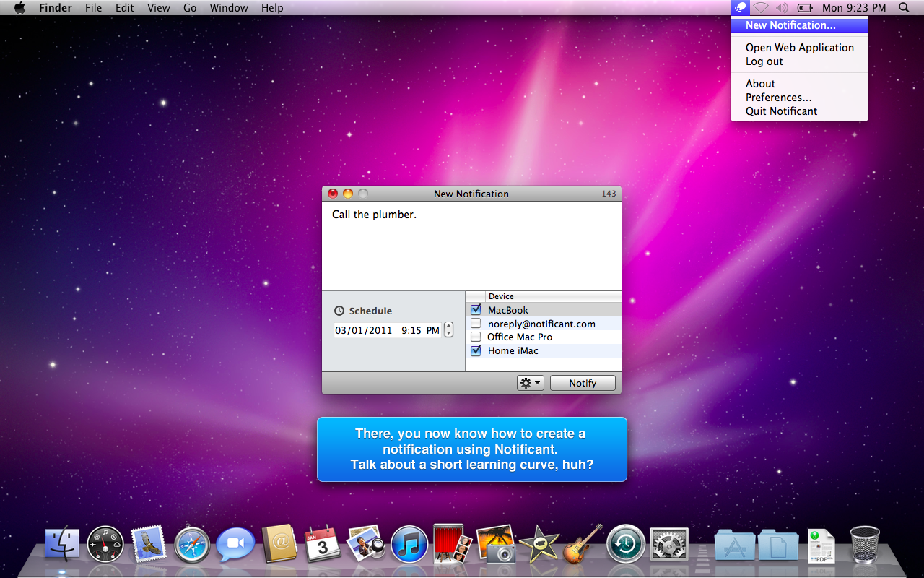Click the Spotlight magnifying glass
Viewport: 924px width, 578px height.
(x=904, y=8)
